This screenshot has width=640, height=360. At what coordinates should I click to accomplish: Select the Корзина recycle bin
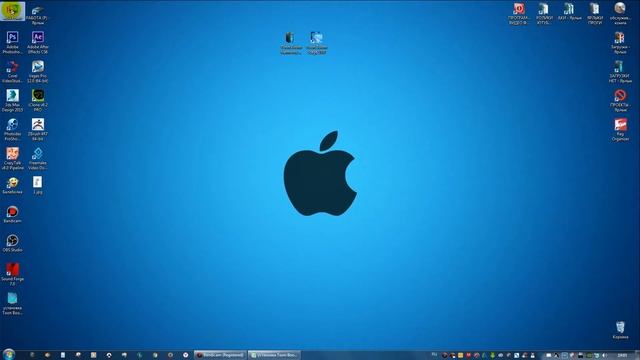click(620, 330)
